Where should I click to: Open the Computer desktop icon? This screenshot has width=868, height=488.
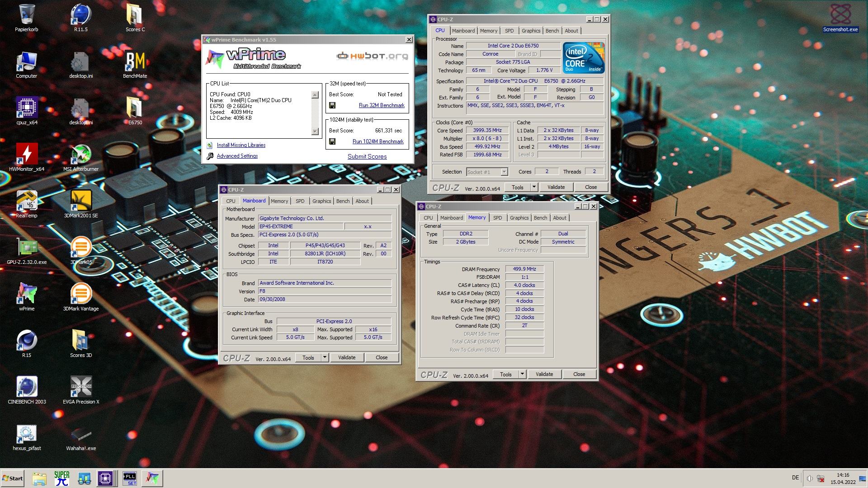point(27,65)
